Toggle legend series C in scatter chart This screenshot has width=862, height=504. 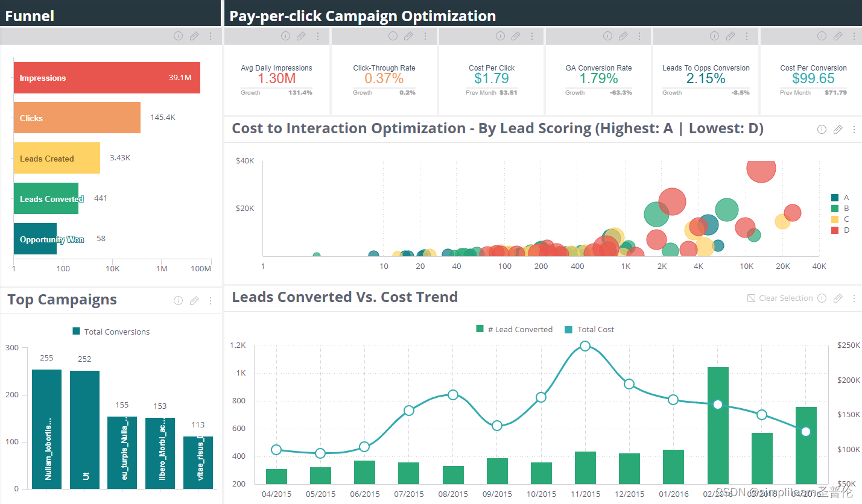click(x=840, y=219)
